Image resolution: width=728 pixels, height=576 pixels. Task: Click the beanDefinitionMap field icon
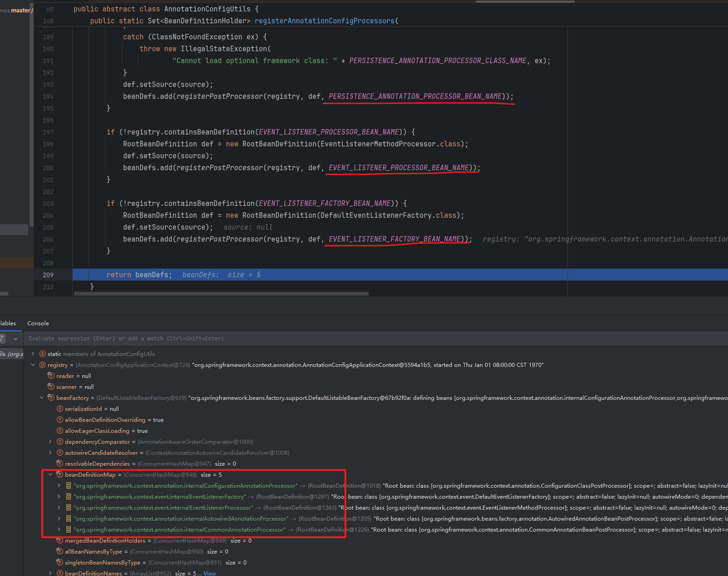point(60,474)
